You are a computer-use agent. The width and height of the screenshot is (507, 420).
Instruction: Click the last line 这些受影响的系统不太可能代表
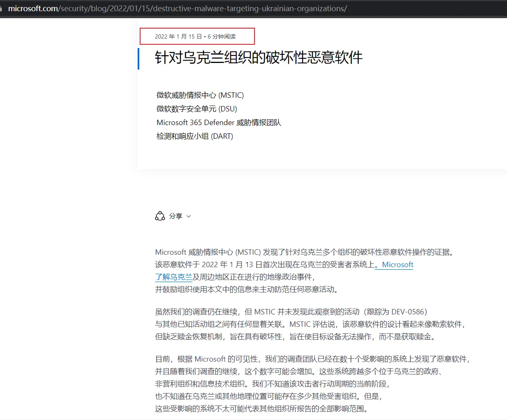click(x=262, y=409)
